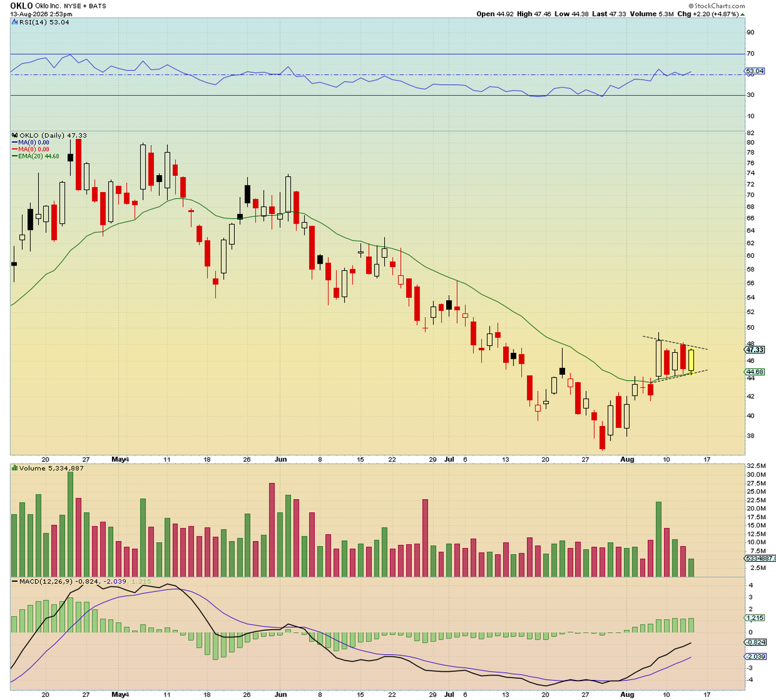Click the Last 47.33 header value

609,14
